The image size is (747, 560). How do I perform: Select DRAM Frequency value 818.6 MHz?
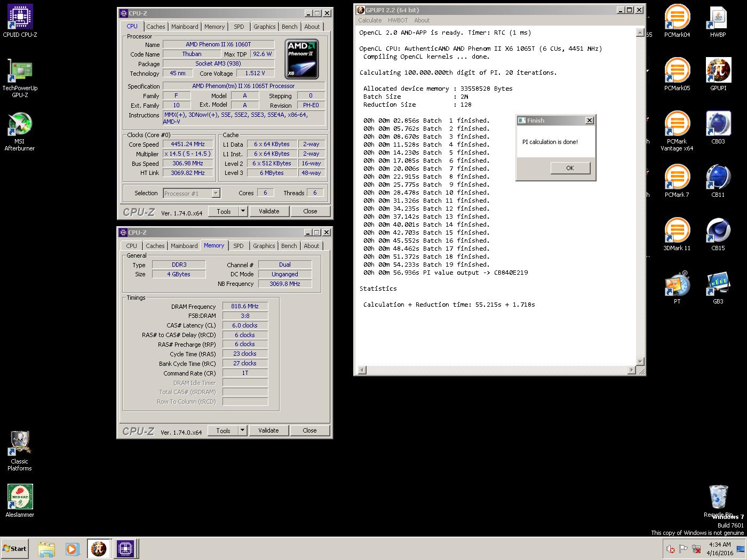[245, 306]
